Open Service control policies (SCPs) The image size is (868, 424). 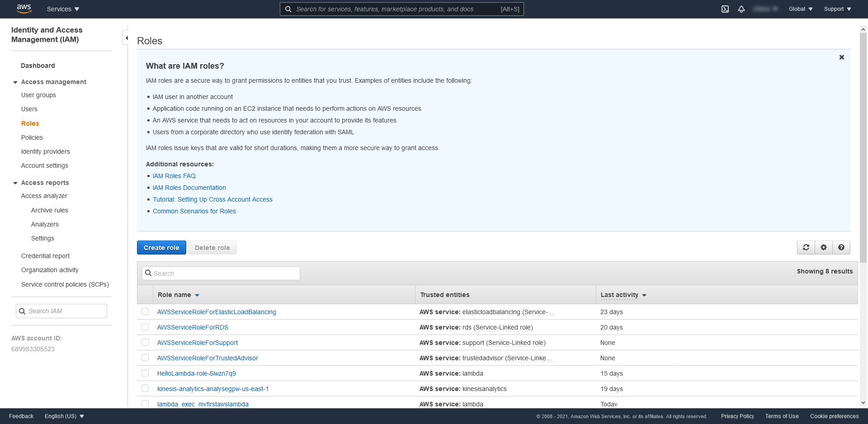point(65,284)
